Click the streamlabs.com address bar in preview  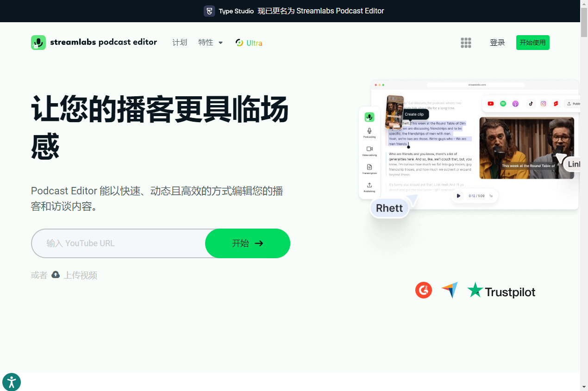[x=475, y=85]
